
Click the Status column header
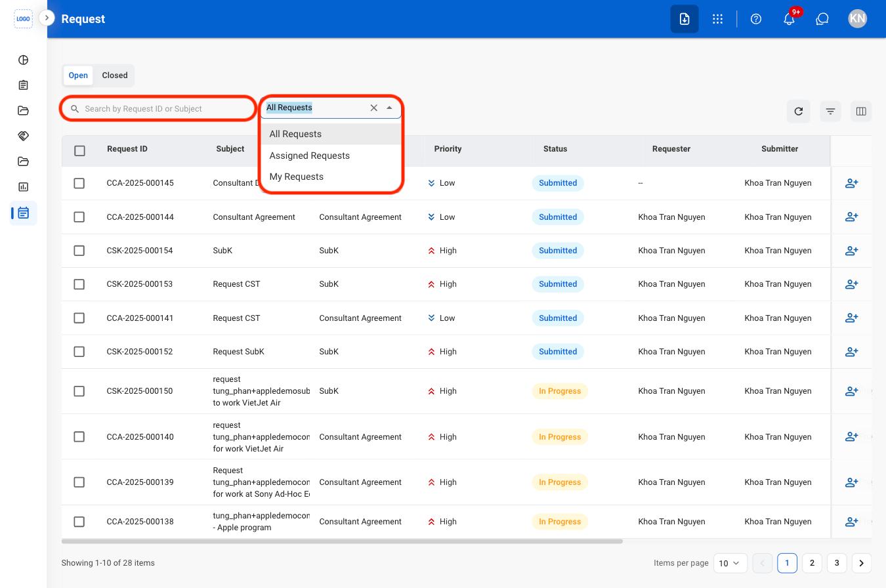point(555,149)
